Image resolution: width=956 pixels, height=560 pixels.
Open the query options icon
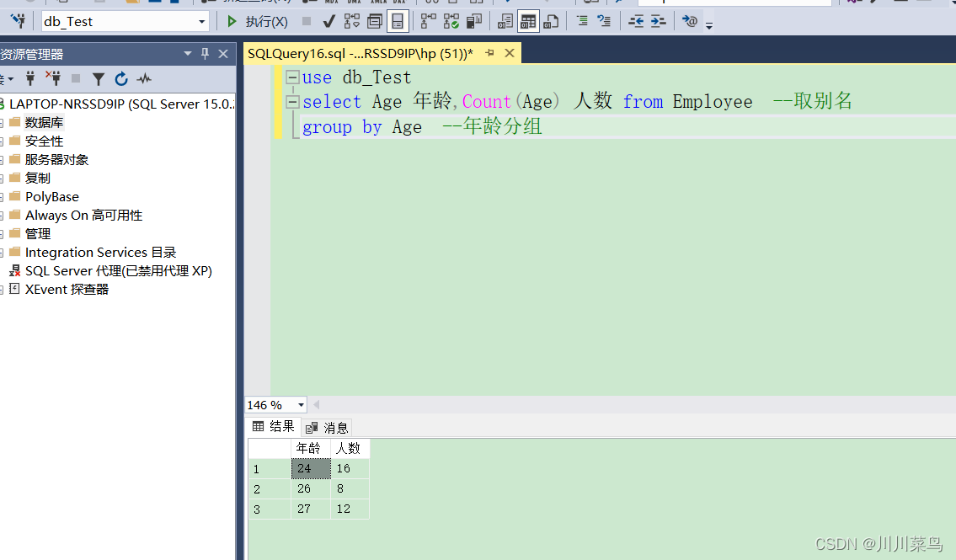coord(374,22)
